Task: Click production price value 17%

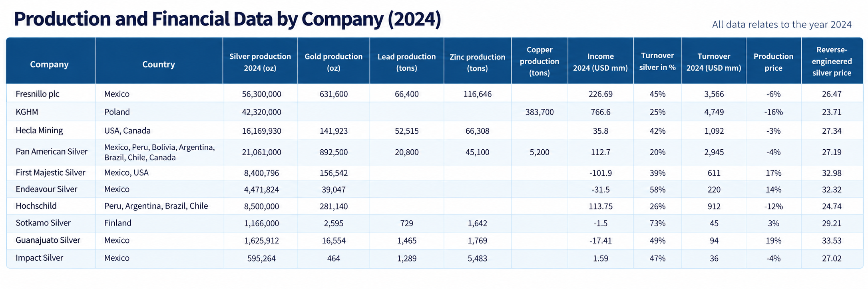Action: (x=774, y=173)
